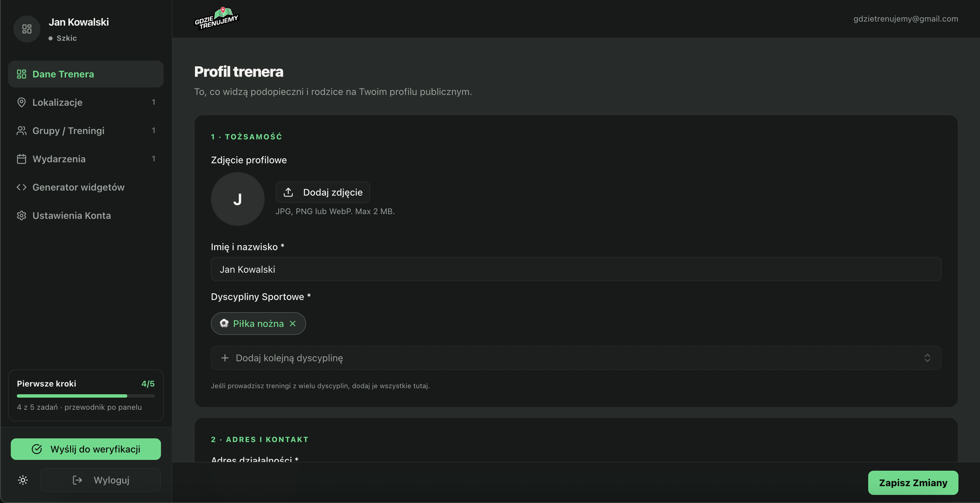Click the Pierwsze kroki progress bar

(x=86, y=396)
